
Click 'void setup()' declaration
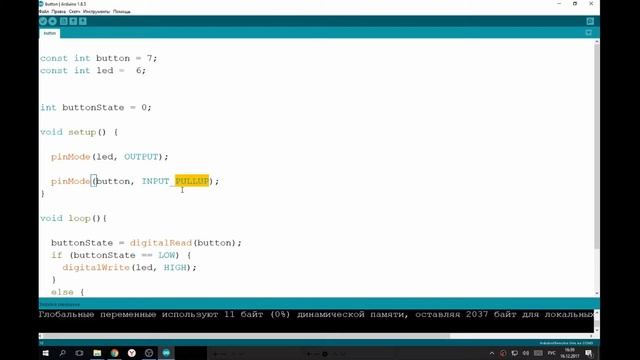79,132
